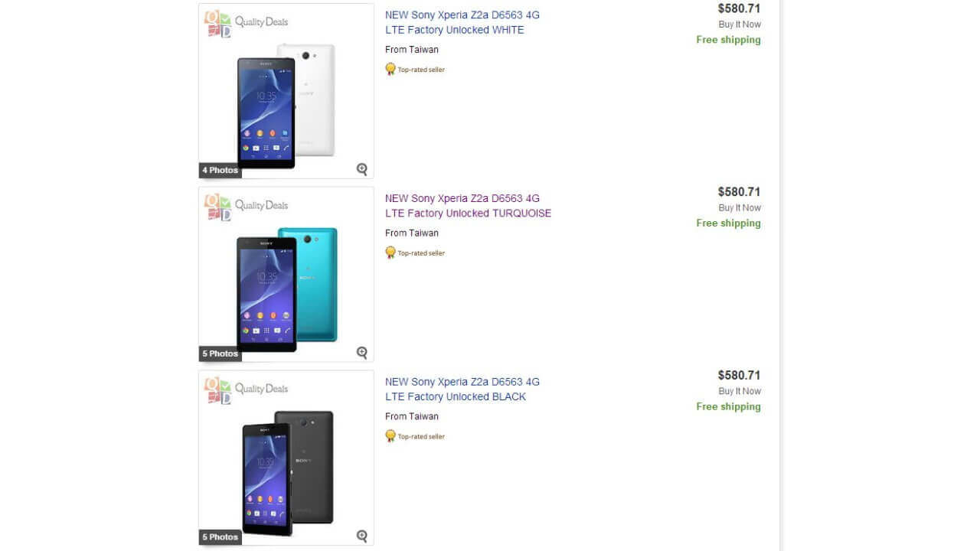Click top-rated seller badge on WHITE listing
Image resolution: width=980 pixels, height=551 pixels.
[415, 70]
